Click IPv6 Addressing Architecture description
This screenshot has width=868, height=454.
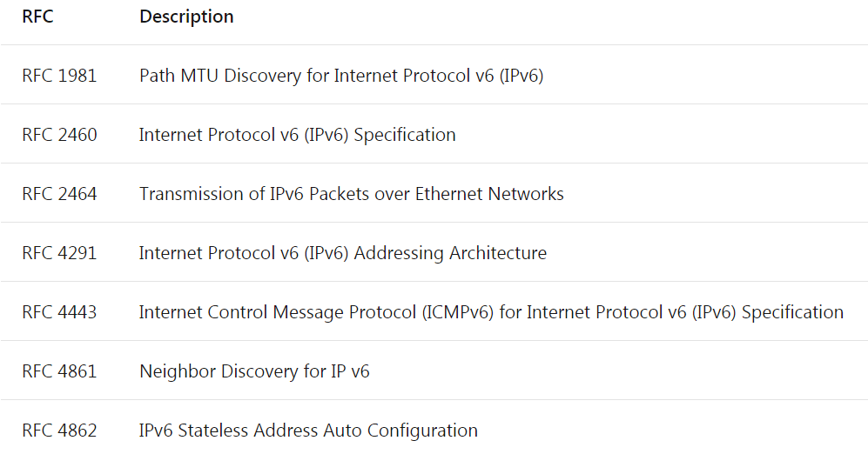click(x=343, y=253)
